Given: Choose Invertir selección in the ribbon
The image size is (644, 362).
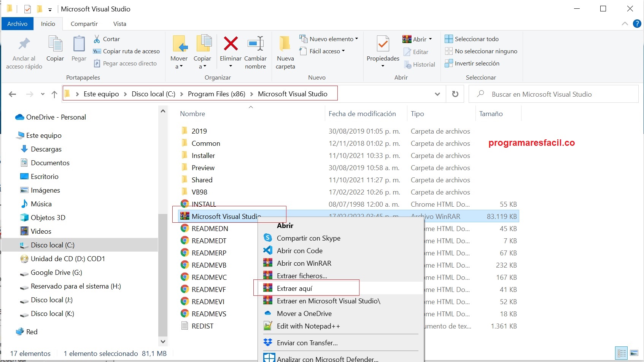Looking at the screenshot, I should 477,63.
